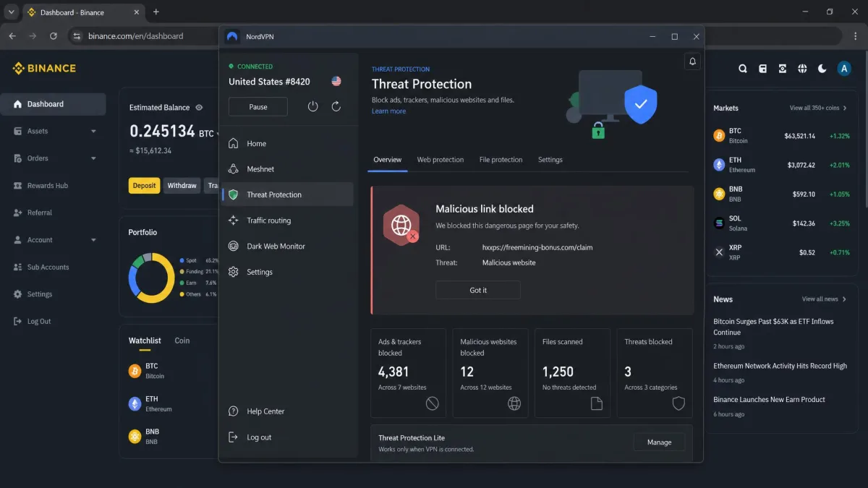Switch to Threat Protection Settings tab
The image size is (868, 488).
click(x=550, y=160)
